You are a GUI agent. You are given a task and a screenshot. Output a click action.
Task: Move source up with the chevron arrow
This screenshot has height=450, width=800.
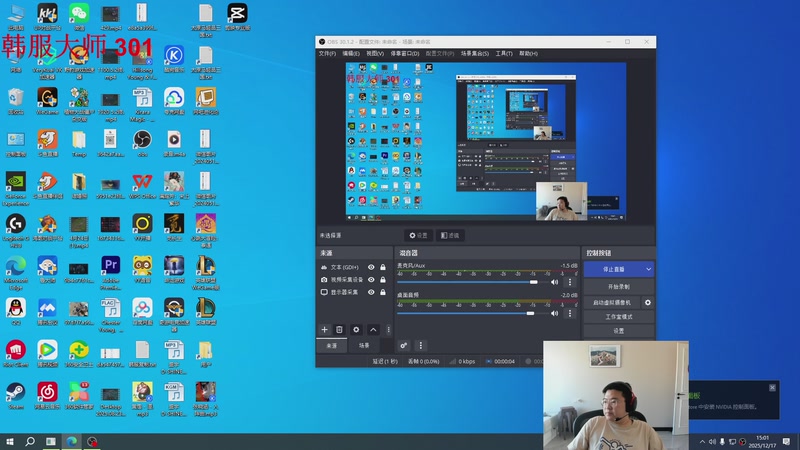coord(373,330)
